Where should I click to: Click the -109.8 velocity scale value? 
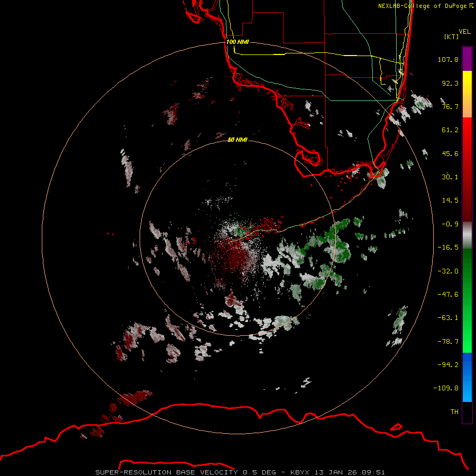tap(446, 388)
